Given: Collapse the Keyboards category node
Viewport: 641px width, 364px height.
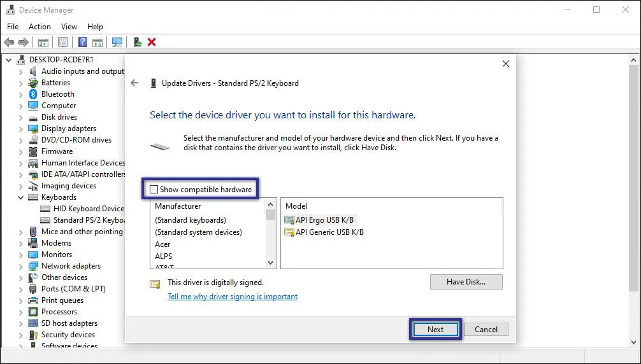Looking at the screenshot, I should tap(20, 197).
